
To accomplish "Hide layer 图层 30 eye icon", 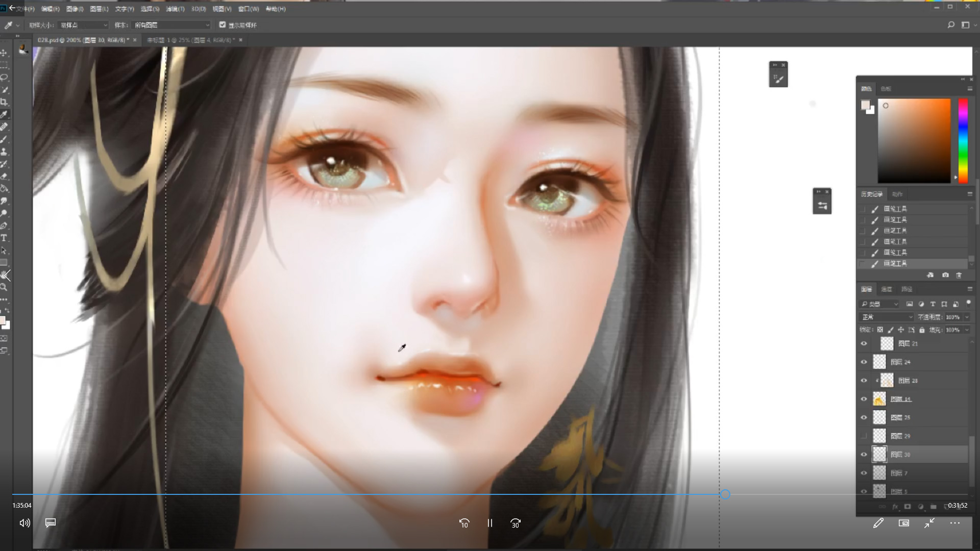I will [x=864, y=455].
